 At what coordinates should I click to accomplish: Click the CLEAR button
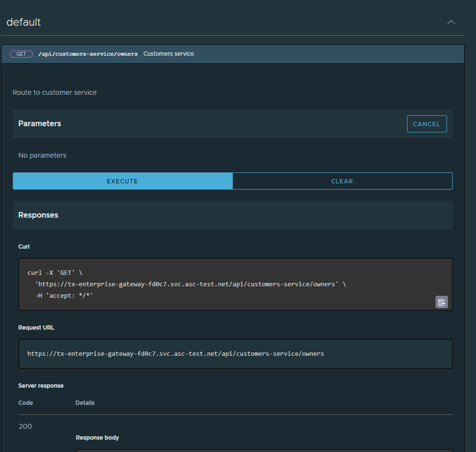(342, 181)
